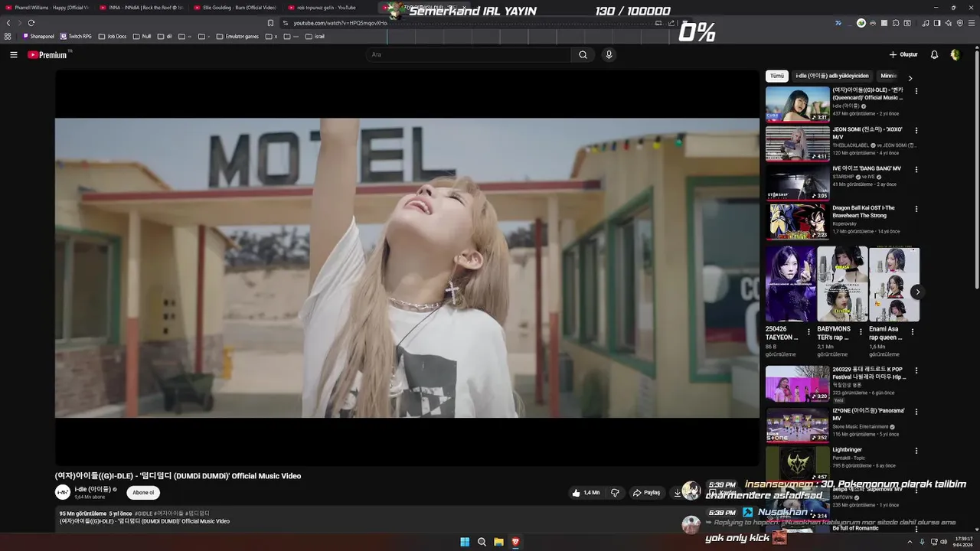The height and width of the screenshot is (551, 980).
Task: Open the IZ*ONE Panorama MV thumbnail
Action: (797, 424)
